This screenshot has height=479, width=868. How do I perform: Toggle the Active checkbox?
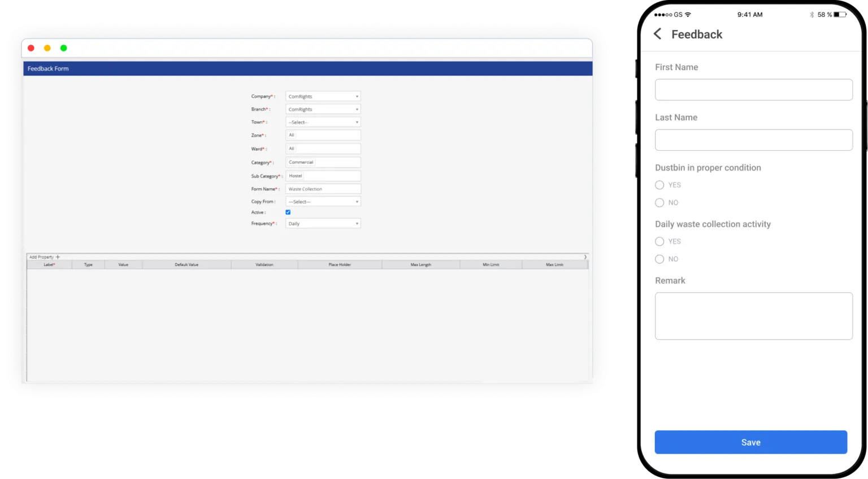[288, 212]
